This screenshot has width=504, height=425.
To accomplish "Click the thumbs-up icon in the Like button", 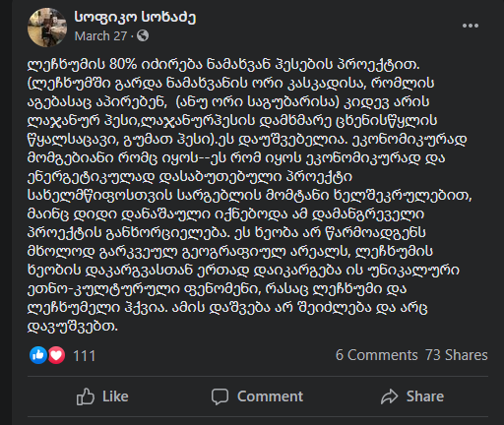I will coord(86,396).
